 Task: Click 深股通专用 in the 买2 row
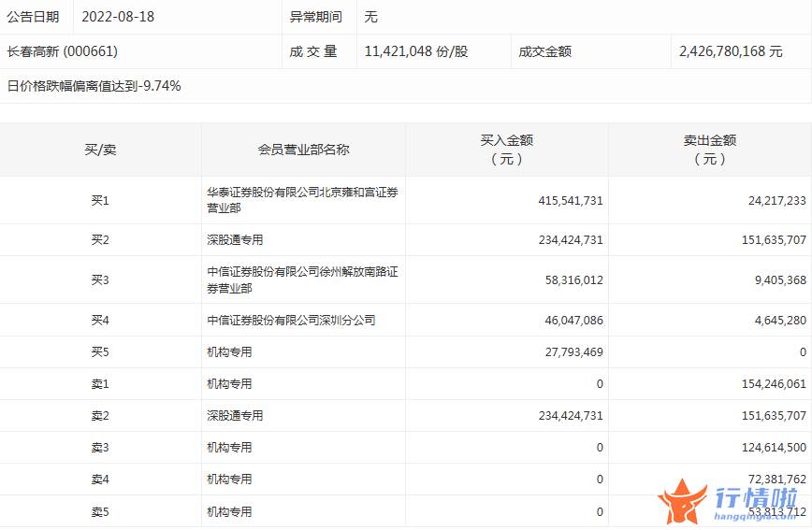click(x=235, y=239)
